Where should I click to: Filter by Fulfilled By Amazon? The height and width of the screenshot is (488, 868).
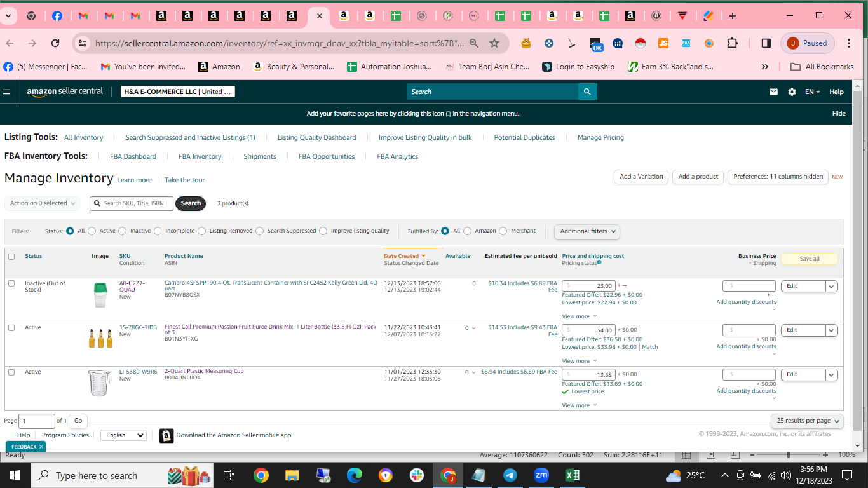[468, 231]
